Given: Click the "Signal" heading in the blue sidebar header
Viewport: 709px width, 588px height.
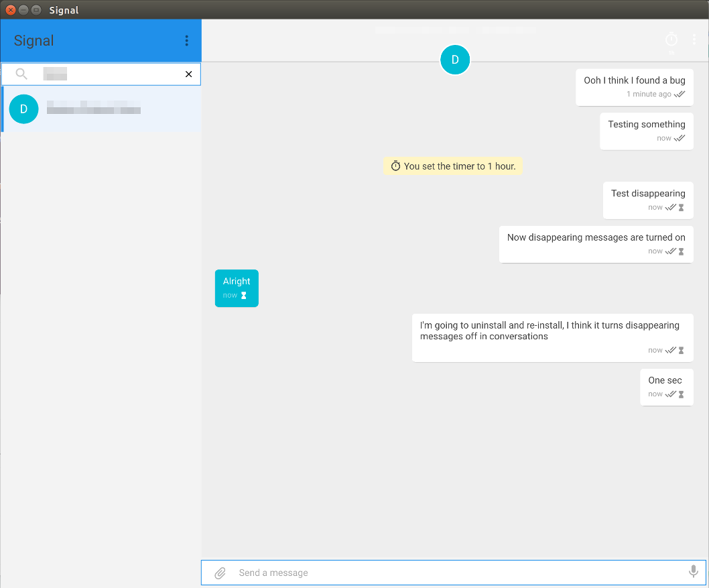Looking at the screenshot, I should (x=34, y=41).
